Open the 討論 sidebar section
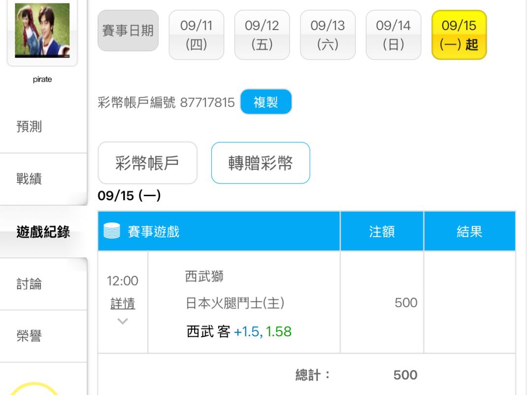The height and width of the screenshot is (395, 532). tap(30, 284)
